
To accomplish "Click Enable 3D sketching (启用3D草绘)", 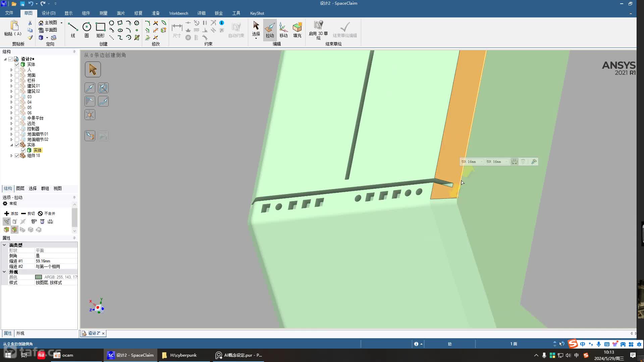I will [318, 29].
